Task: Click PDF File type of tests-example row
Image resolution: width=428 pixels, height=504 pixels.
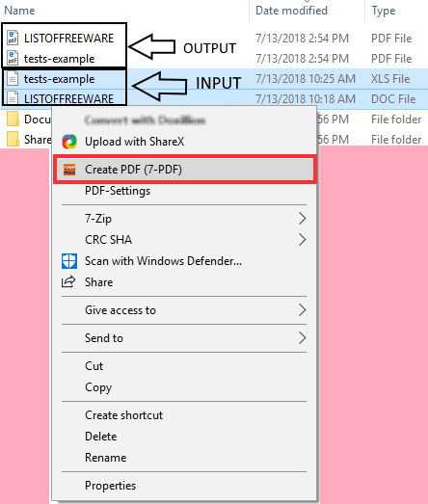Action: coord(391,59)
